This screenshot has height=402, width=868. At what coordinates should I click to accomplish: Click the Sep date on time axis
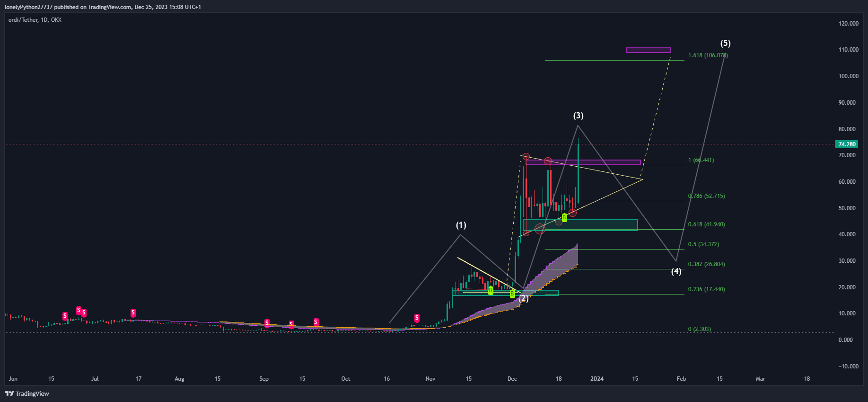(264, 379)
